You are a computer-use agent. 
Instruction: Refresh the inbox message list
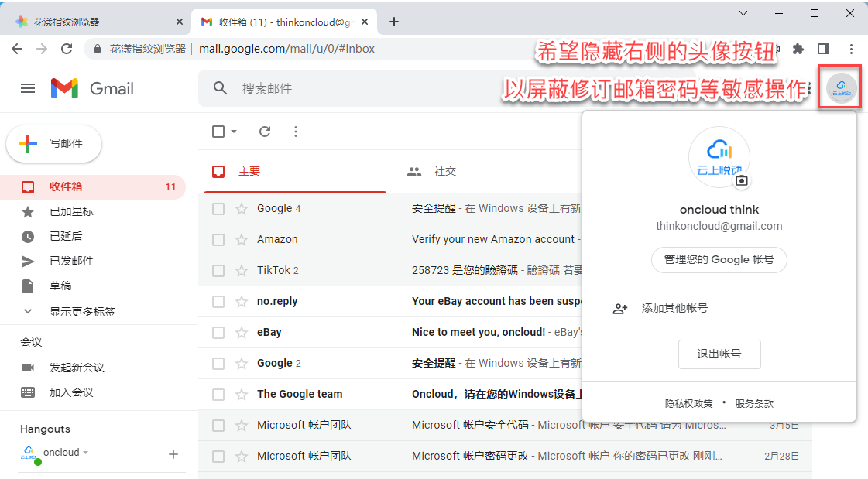click(265, 132)
